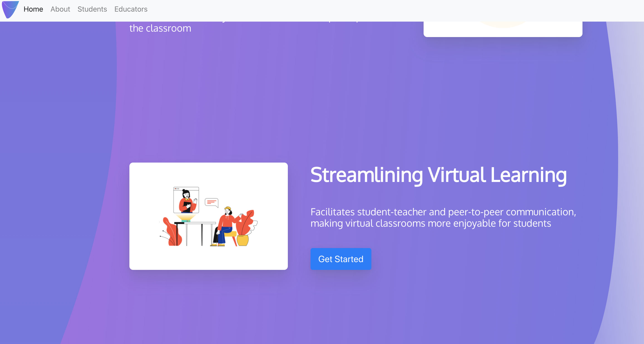The image size is (644, 344).
Task: Click the projector base under video window
Action: click(186, 221)
